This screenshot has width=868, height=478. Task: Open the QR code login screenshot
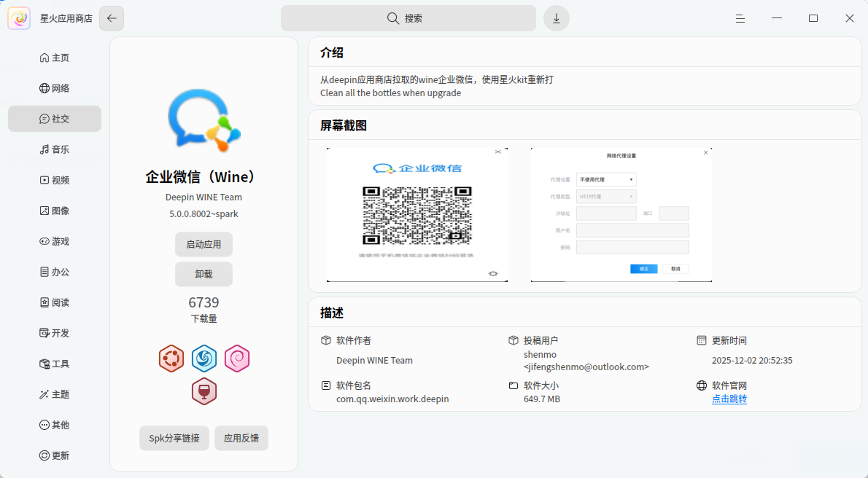coord(416,215)
